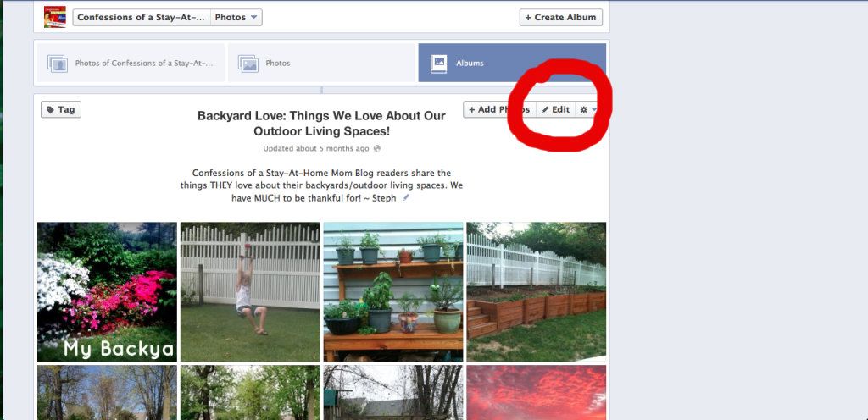Click the Photos tab picture icon
This screenshot has width=868, height=420.
click(248, 64)
